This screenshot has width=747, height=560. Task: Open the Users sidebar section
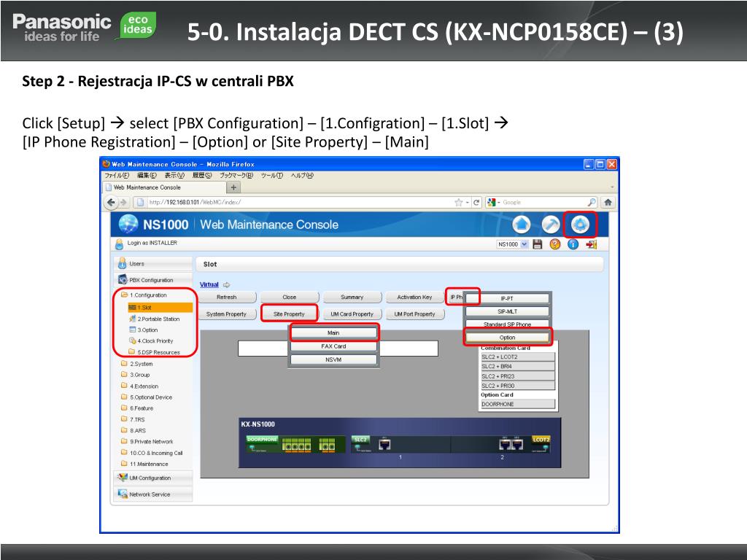point(153,264)
